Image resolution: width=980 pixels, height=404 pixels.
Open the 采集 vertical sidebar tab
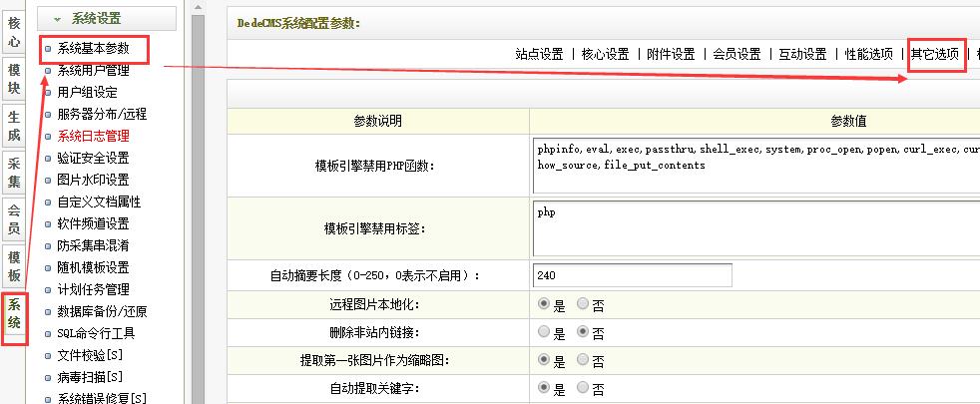pos(14,173)
